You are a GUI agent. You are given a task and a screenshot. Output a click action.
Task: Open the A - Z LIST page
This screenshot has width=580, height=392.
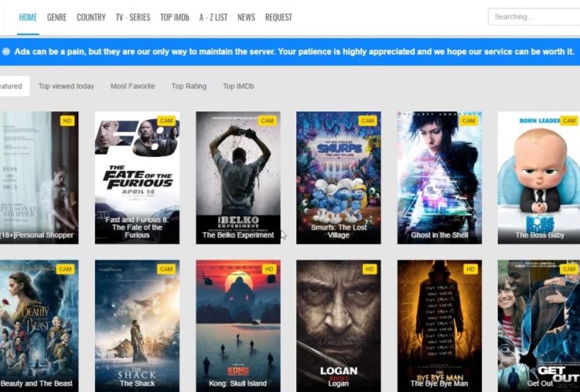[x=213, y=17]
